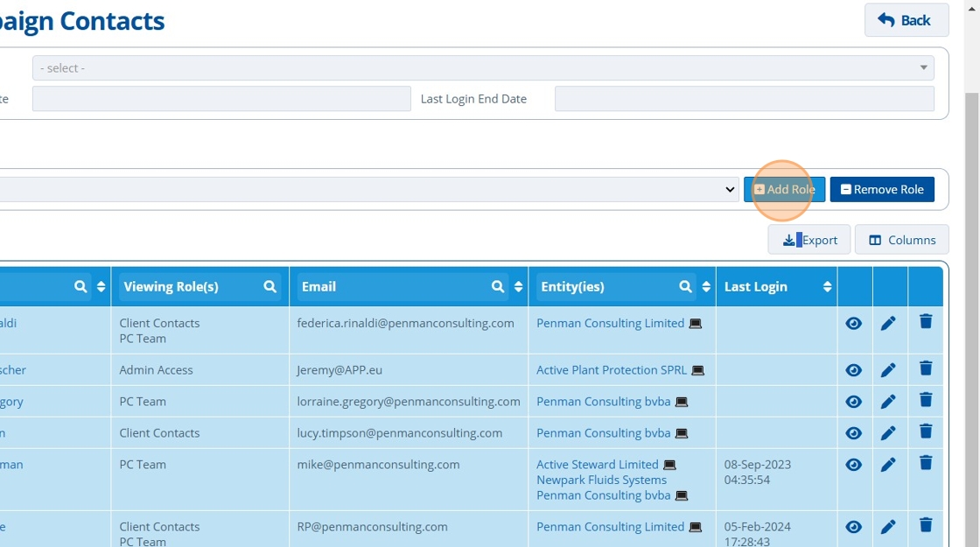Search the Email column

coord(498,286)
